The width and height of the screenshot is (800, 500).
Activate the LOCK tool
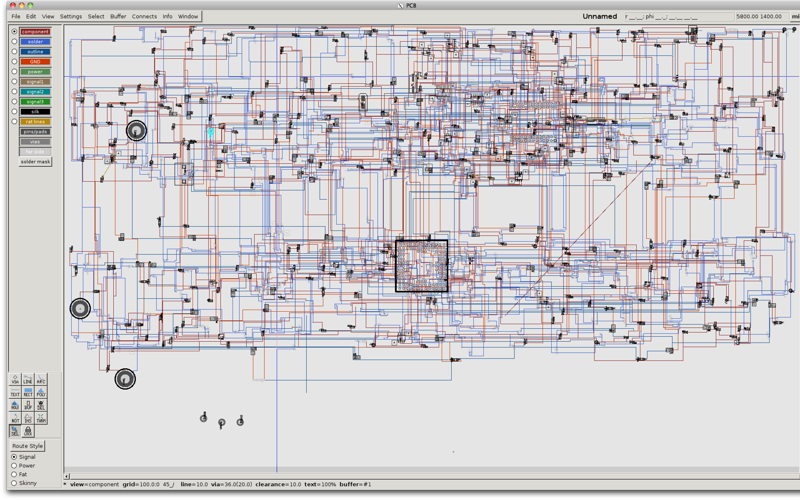click(28, 431)
